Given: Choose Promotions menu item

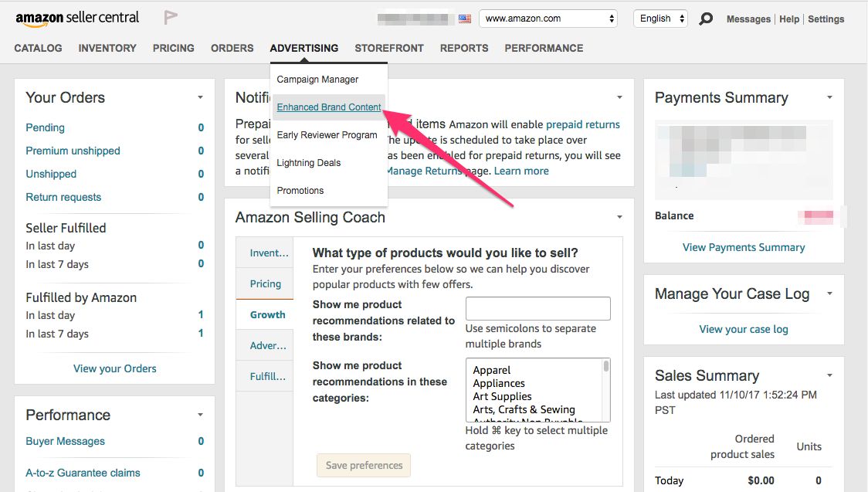Looking at the screenshot, I should (x=300, y=190).
